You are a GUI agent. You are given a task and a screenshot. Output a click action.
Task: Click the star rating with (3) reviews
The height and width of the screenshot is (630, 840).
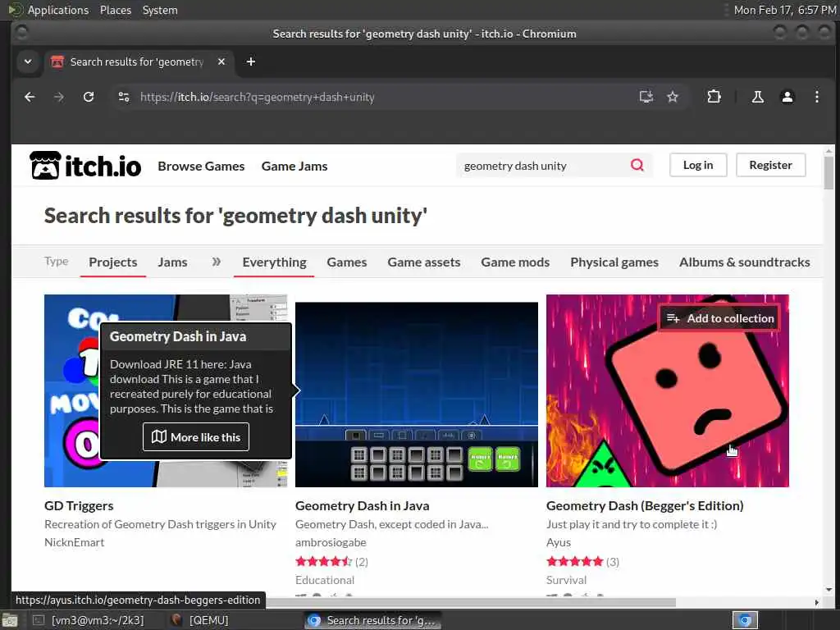tap(583, 561)
